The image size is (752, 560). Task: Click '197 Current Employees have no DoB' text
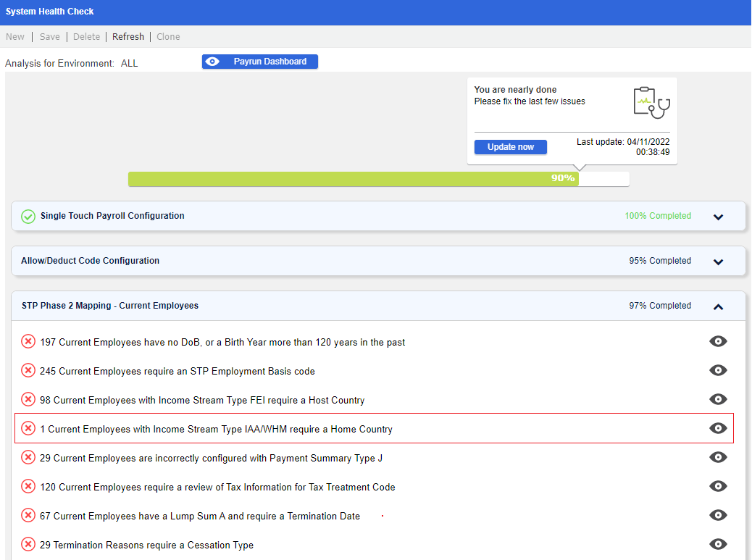point(222,343)
